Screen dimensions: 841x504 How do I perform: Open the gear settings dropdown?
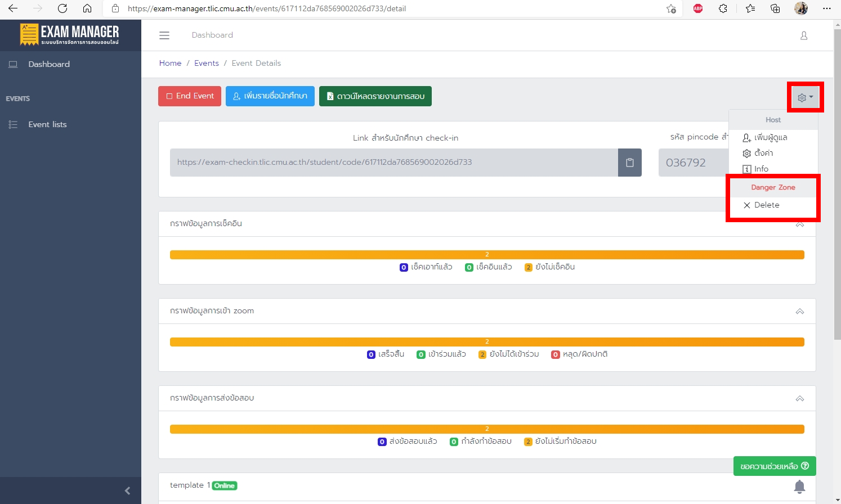tap(805, 97)
